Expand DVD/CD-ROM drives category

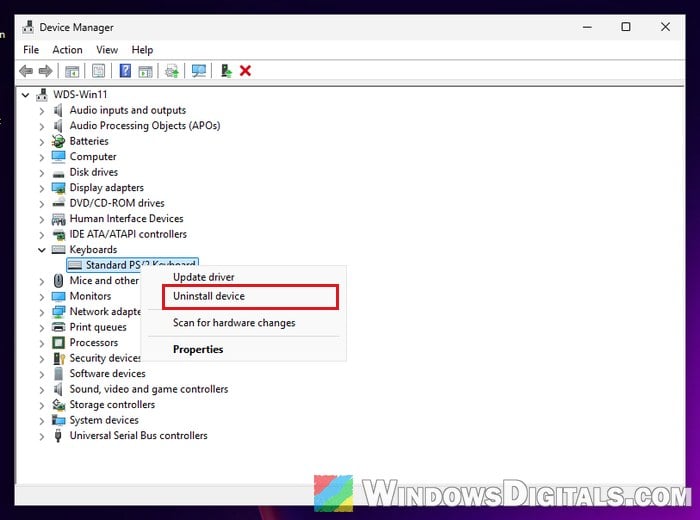coord(42,204)
